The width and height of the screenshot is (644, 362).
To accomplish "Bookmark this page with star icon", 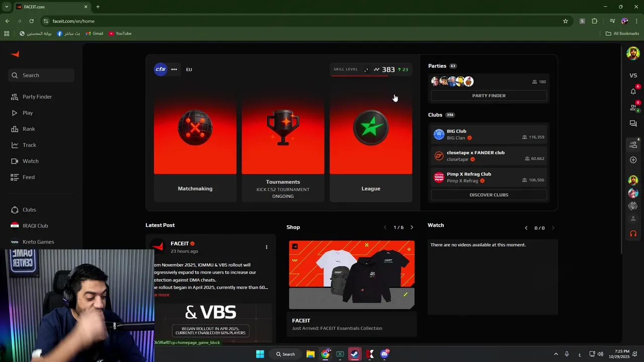I will 566,21.
